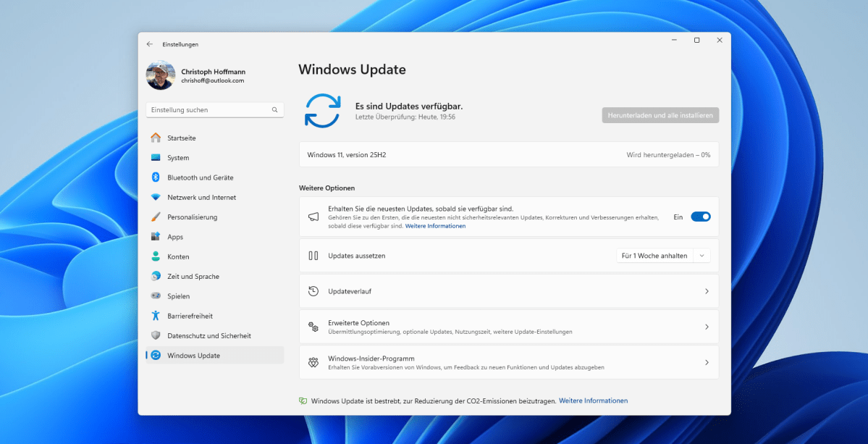The height and width of the screenshot is (444, 868).
Task: Open Datenschutz und Sicherheit from the sidebar
Action: tap(155, 335)
